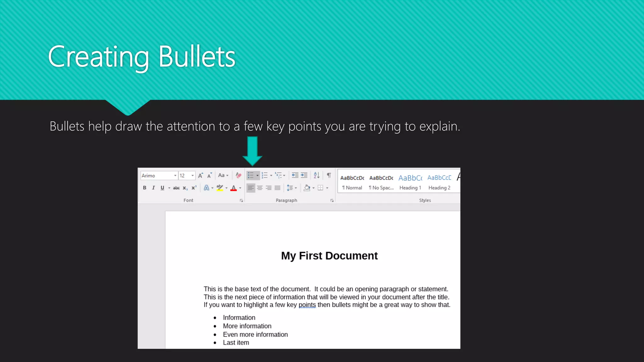644x362 pixels.
Task: Select Justify alignment
Action: [277, 188]
